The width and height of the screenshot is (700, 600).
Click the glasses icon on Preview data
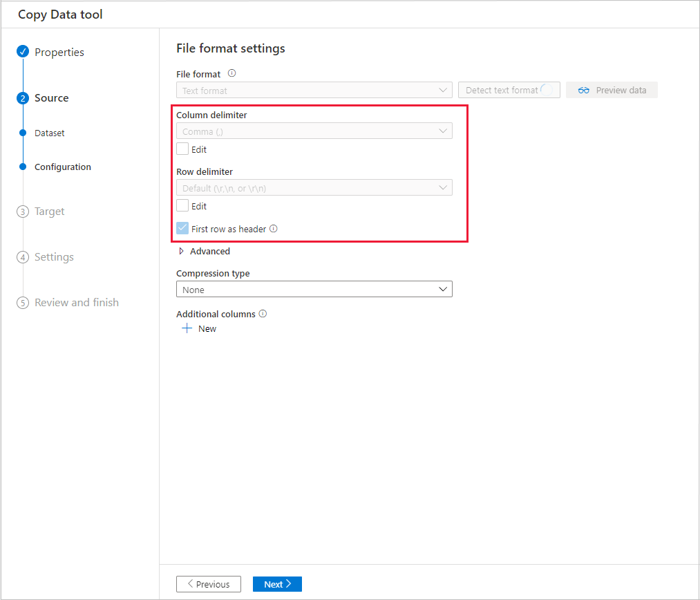click(585, 90)
